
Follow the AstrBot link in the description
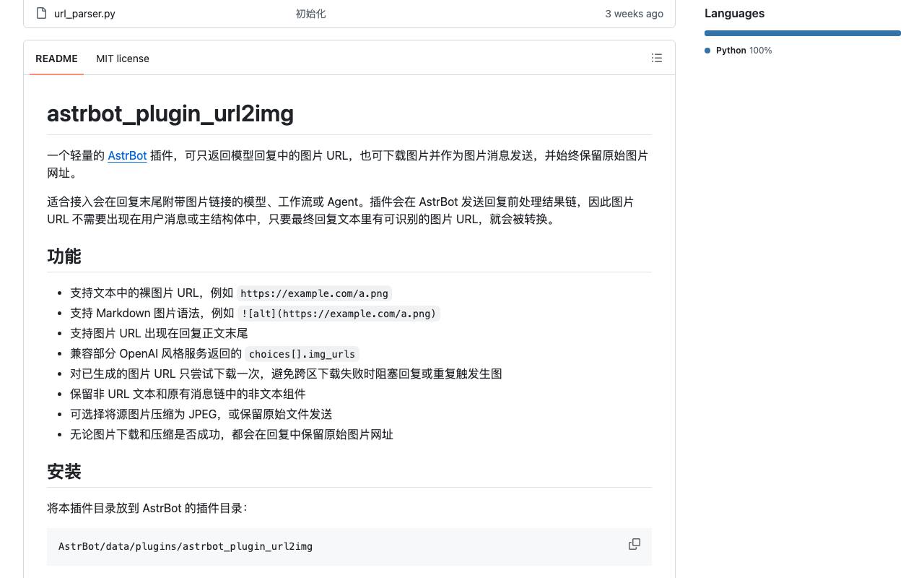click(127, 155)
